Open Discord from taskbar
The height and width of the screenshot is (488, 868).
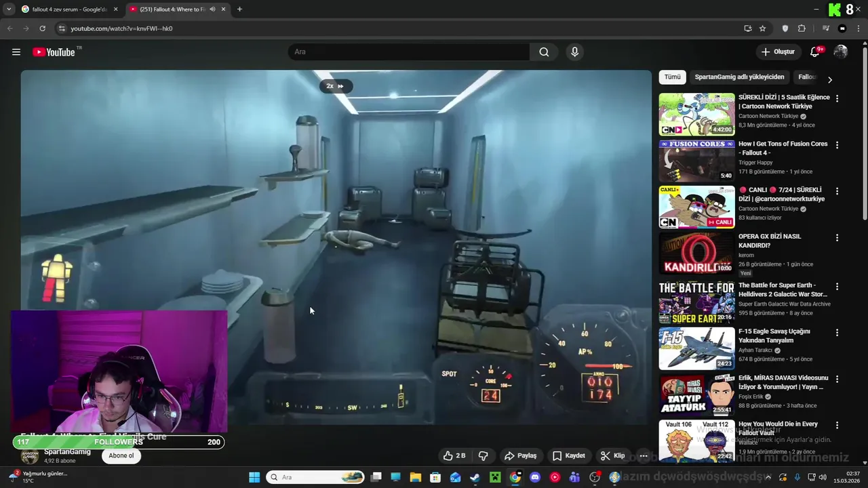(x=535, y=477)
